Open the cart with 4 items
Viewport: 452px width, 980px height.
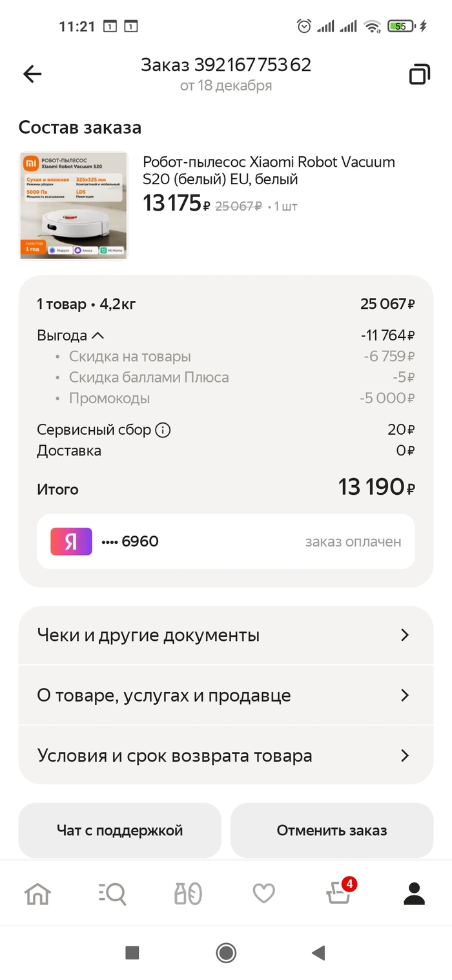339,894
